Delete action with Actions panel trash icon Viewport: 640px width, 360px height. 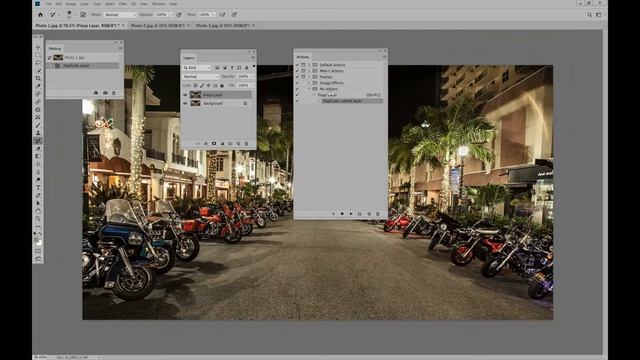point(378,213)
